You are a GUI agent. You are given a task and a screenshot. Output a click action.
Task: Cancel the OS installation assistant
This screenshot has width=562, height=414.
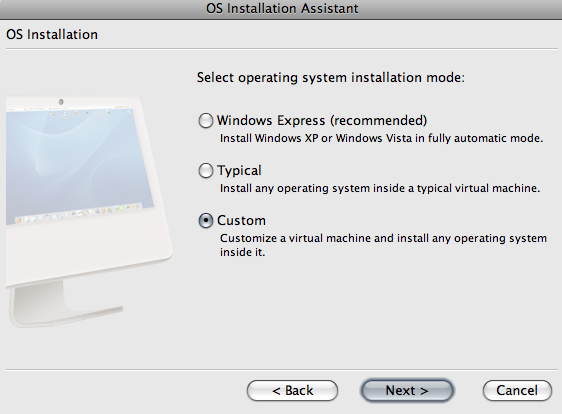coord(517,390)
